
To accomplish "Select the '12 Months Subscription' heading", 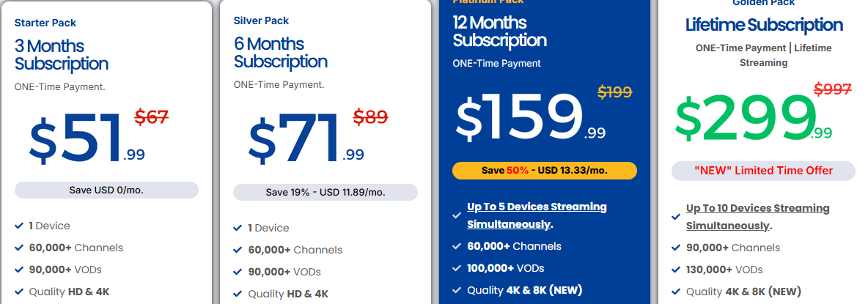I will click(500, 30).
